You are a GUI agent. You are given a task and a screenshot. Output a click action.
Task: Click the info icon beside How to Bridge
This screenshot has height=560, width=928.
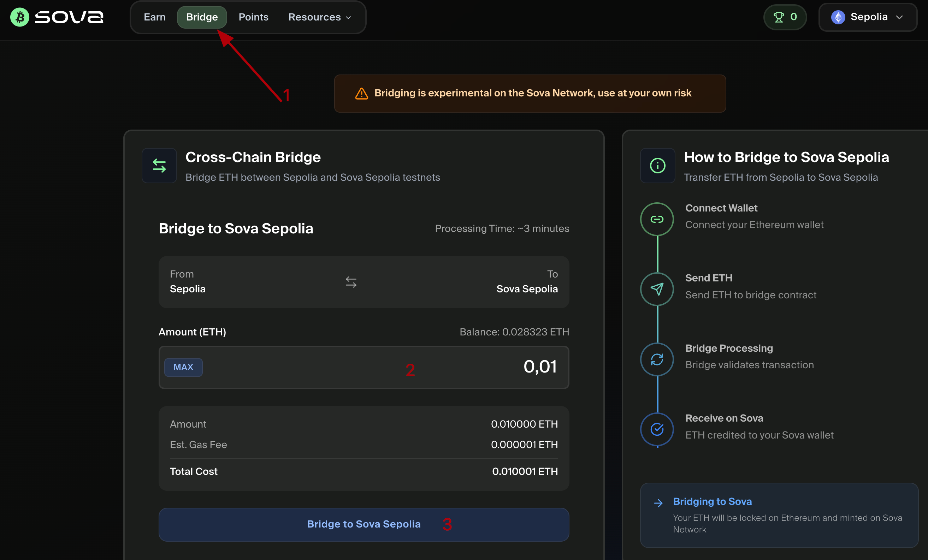tap(658, 166)
